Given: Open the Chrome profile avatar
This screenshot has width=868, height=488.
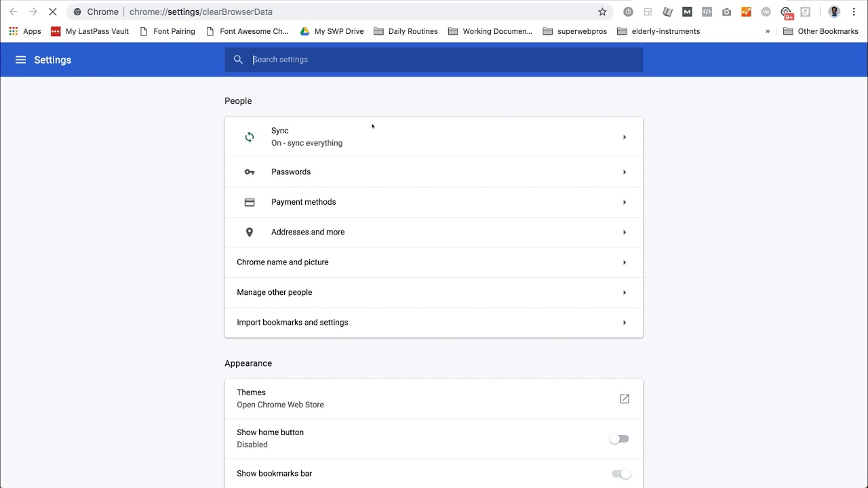Looking at the screenshot, I should click(x=834, y=12).
